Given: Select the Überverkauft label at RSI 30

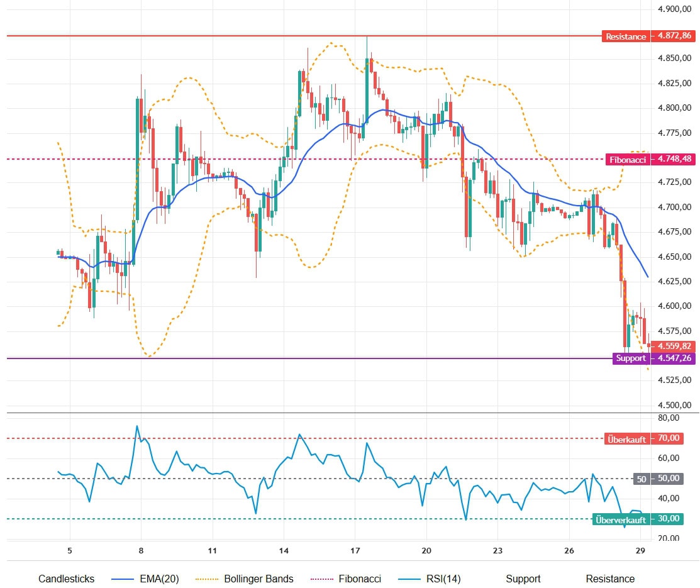Looking at the screenshot, I should (x=621, y=519).
